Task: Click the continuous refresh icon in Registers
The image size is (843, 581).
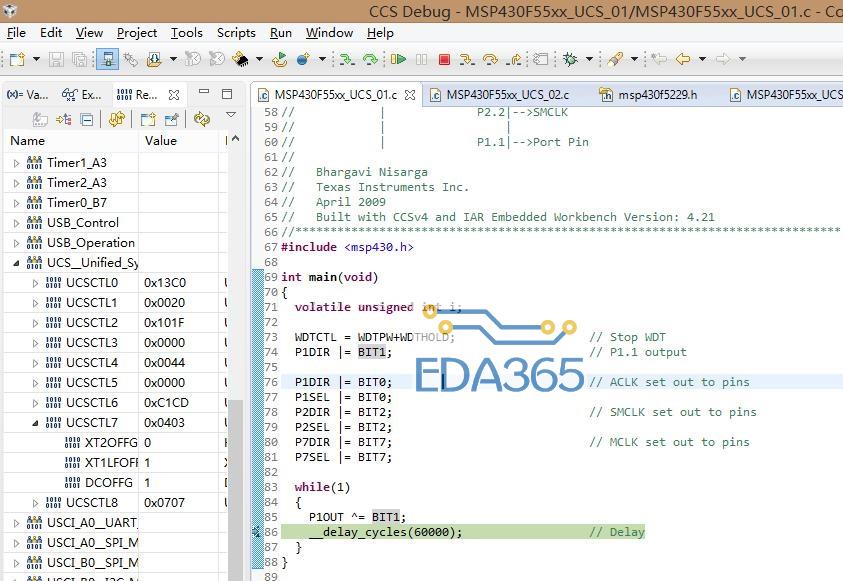Action: click(x=203, y=120)
